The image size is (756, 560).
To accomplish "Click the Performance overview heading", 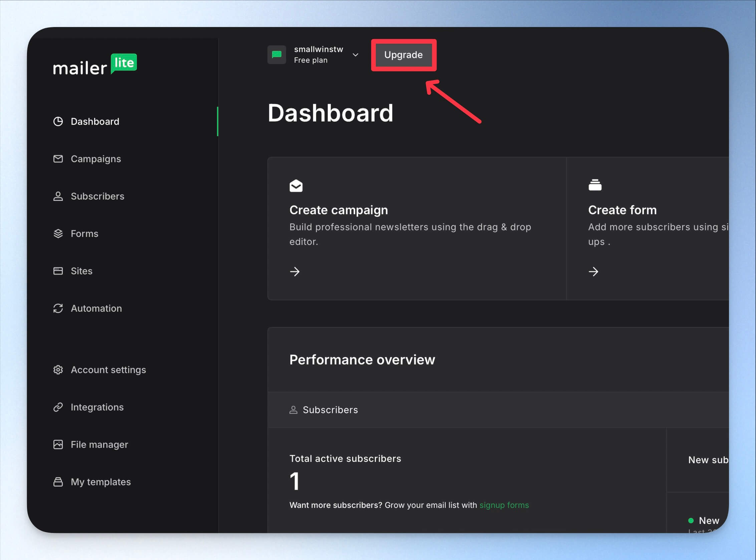I will (x=362, y=360).
